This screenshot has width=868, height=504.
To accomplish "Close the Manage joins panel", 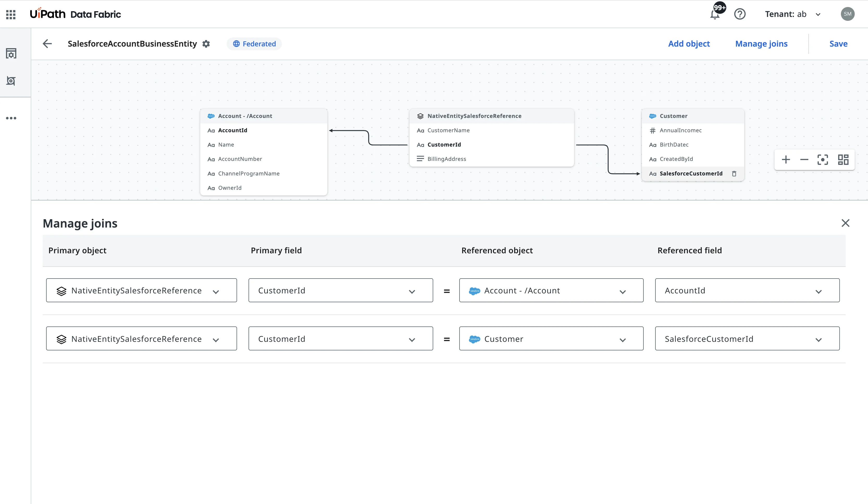I will [845, 223].
